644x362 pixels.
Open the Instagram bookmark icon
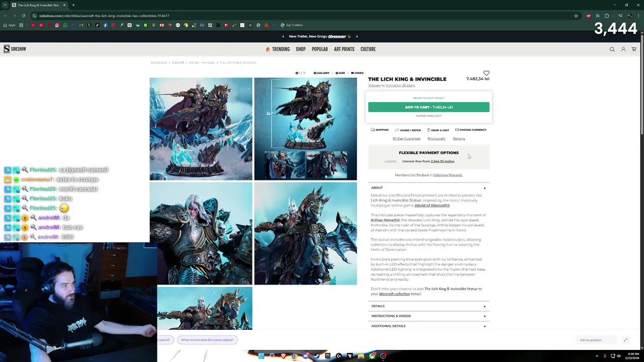57,25
